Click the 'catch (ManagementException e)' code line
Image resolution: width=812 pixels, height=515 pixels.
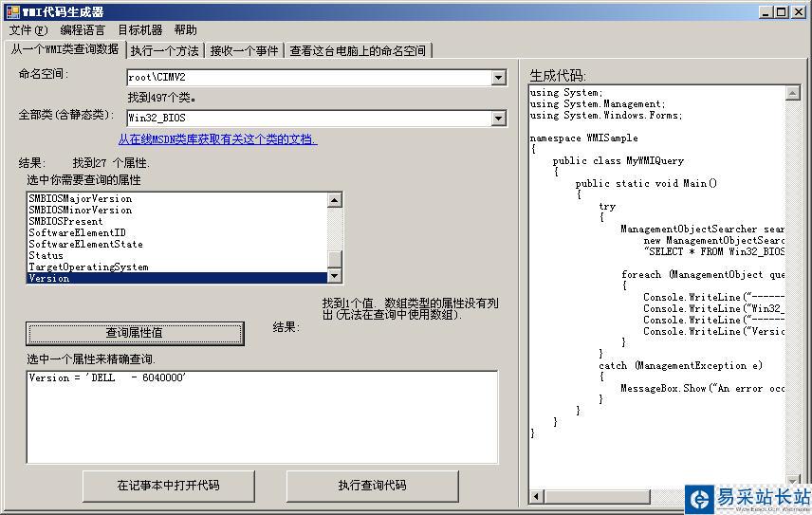tap(680, 366)
